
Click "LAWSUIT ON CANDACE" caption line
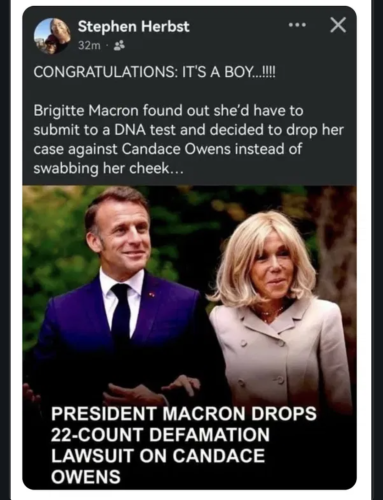pyautogui.click(x=158, y=456)
